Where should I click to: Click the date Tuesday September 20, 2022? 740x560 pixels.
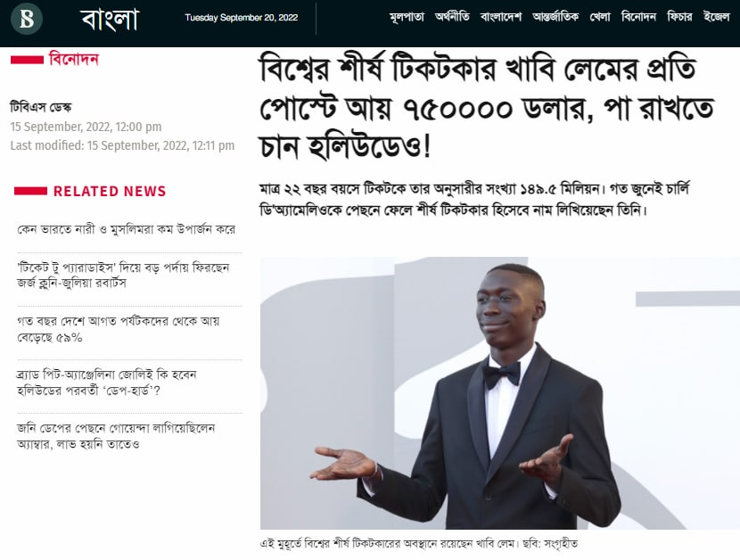241,18
